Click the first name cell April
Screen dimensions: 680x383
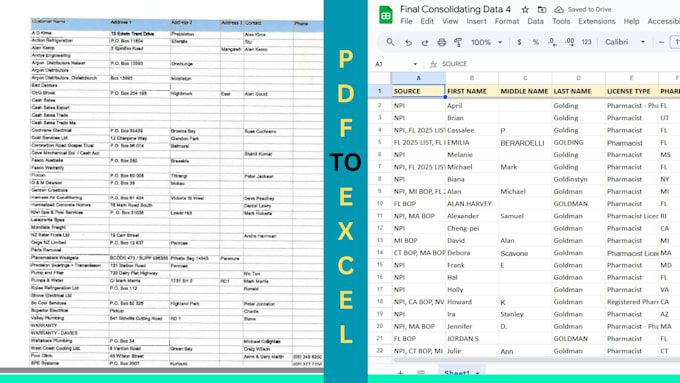click(472, 105)
